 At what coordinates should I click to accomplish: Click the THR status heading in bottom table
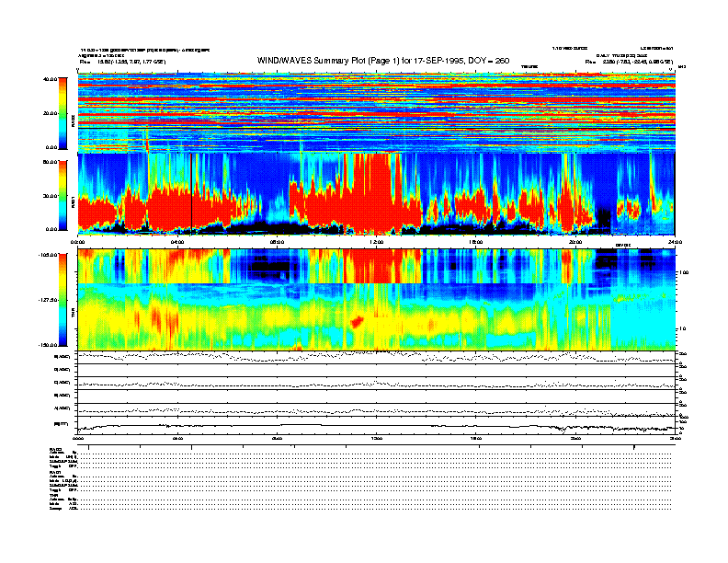click(x=54, y=493)
